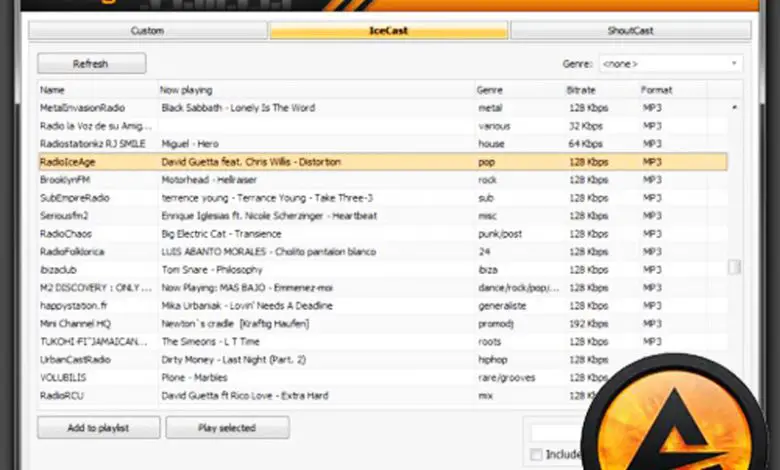Select the RadioIceAge station

[x=68, y=162]
